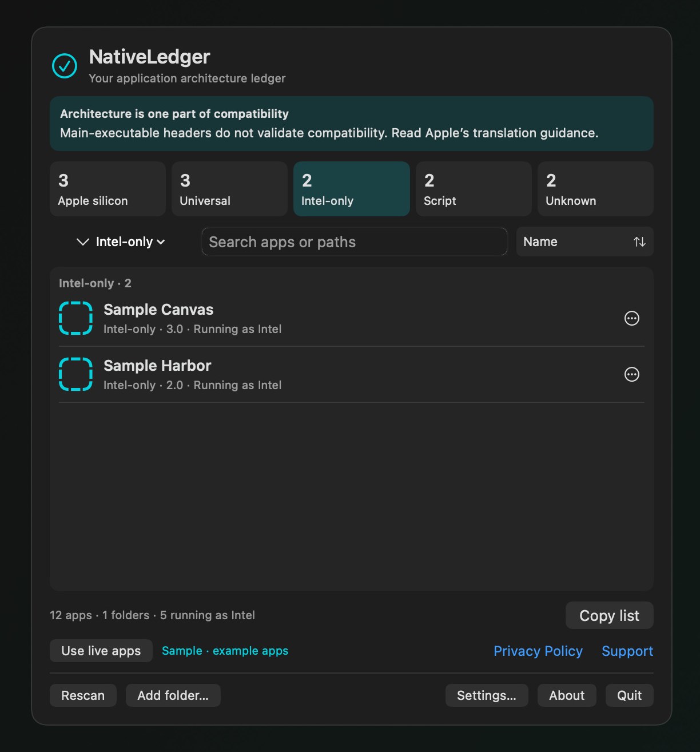Click the Quit button
This screenshot has height=752, width=700.
coord(629,695)
